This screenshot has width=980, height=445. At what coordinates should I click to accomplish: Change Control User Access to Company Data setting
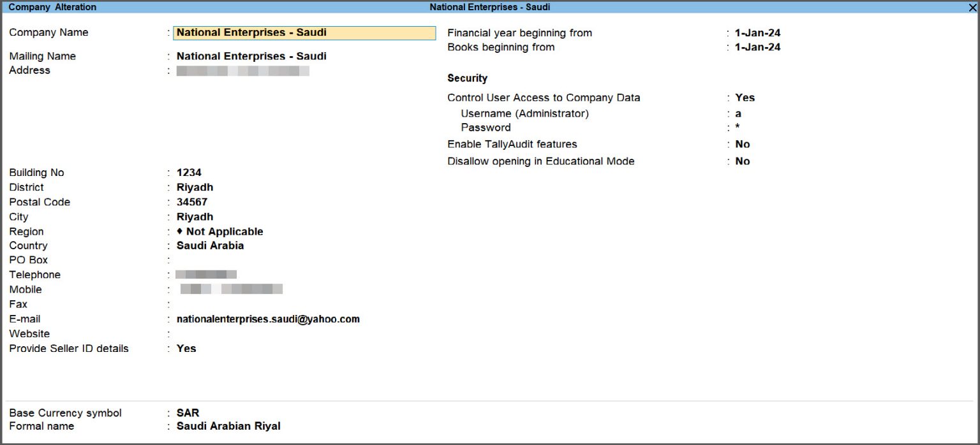pos(745,98)
